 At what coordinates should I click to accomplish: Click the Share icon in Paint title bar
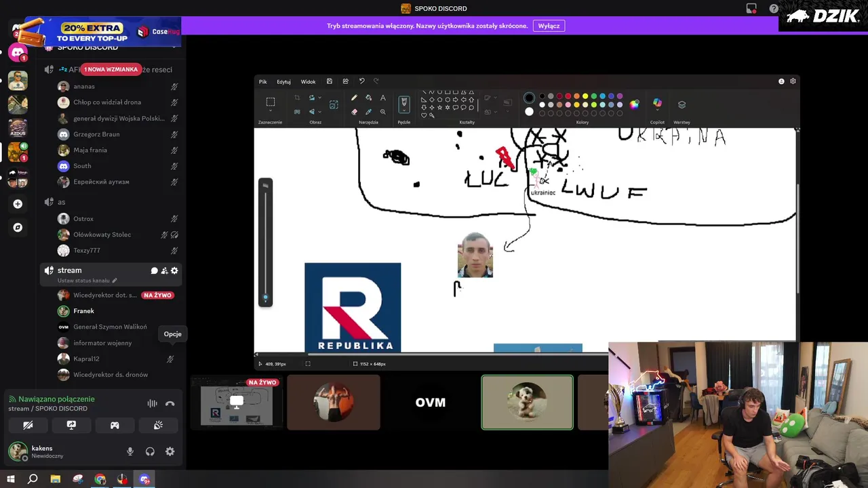point(346,81)
